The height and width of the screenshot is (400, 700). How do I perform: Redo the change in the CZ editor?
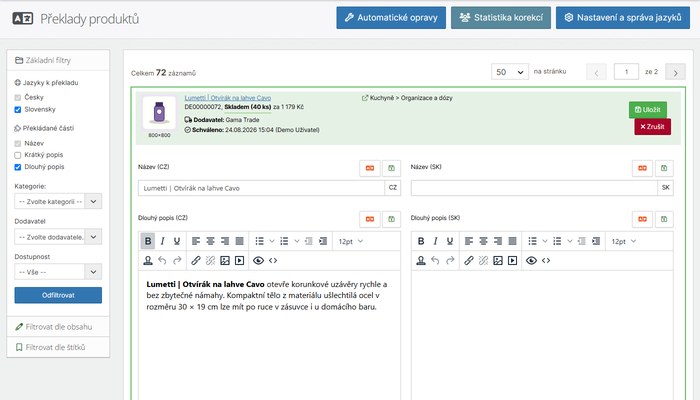tap(177, 261)
